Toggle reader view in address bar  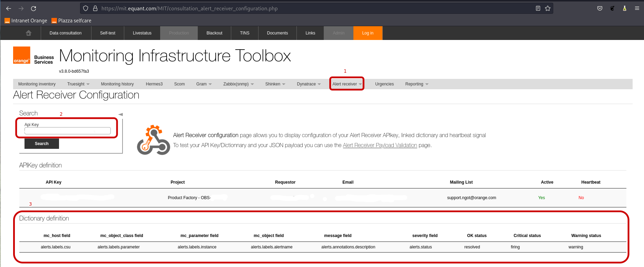(x=538, y=8)
